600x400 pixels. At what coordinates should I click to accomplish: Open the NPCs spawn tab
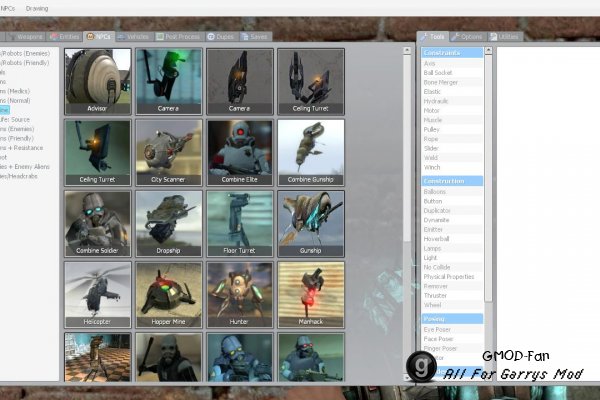[x=99, y=36]
